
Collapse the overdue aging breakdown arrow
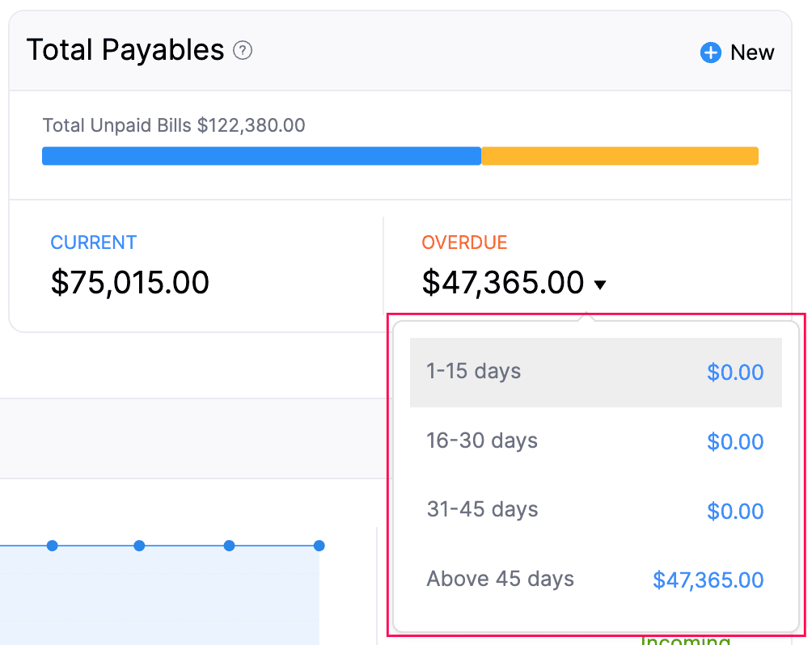click(x=599, y=284)
